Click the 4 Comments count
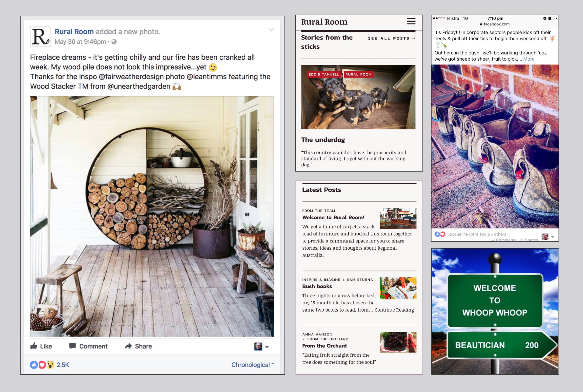 click(x=504, y=240)
